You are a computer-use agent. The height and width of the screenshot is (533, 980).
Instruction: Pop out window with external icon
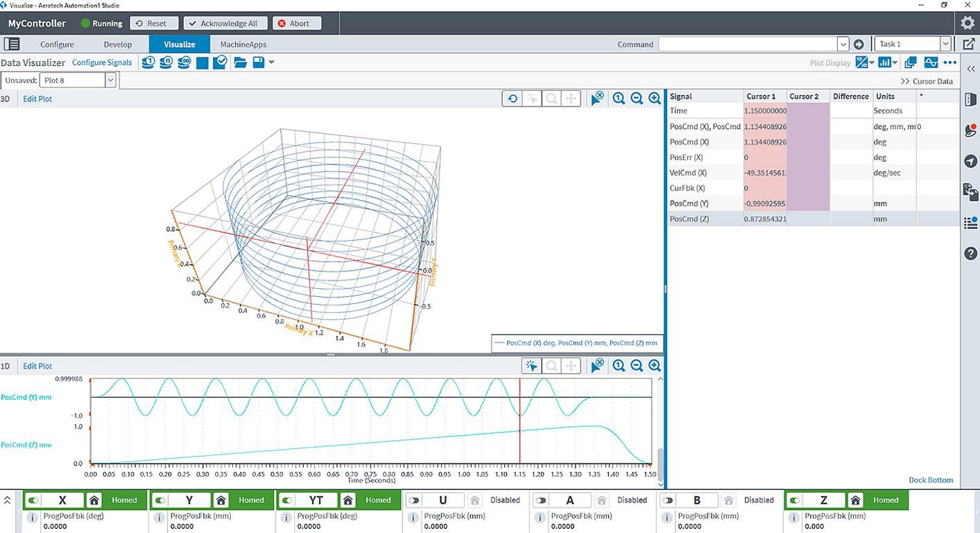tap(969, 44)
